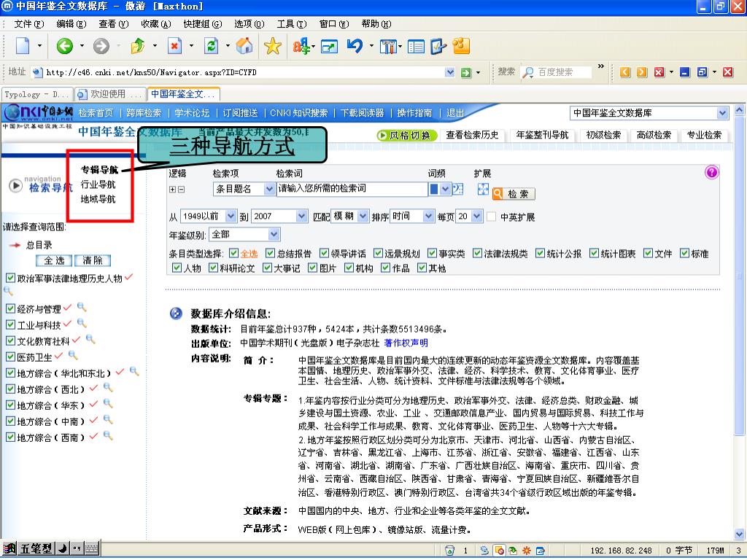Viewport: 747px width, 560px height.
Task: Uncheck the 科研论文 checkbox
Action: [x=213, y=268]
